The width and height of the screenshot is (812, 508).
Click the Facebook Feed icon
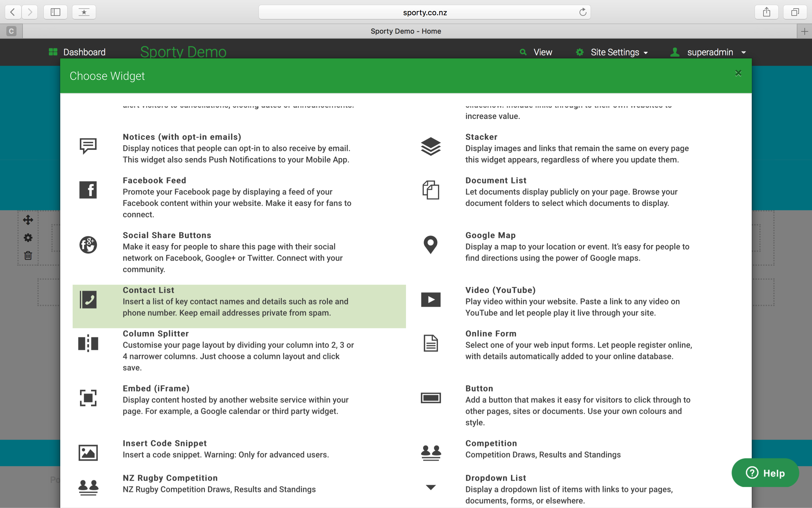coord(88,190)
